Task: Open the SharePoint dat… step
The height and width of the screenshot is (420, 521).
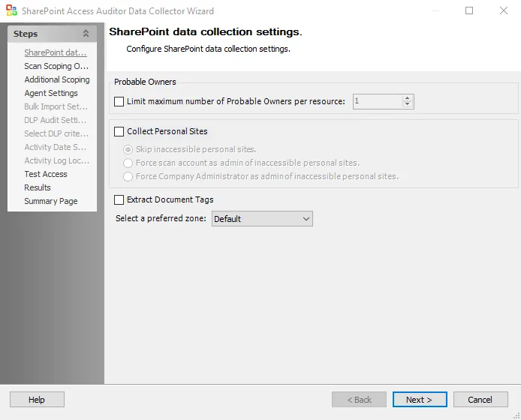Action: coord(56,52)
